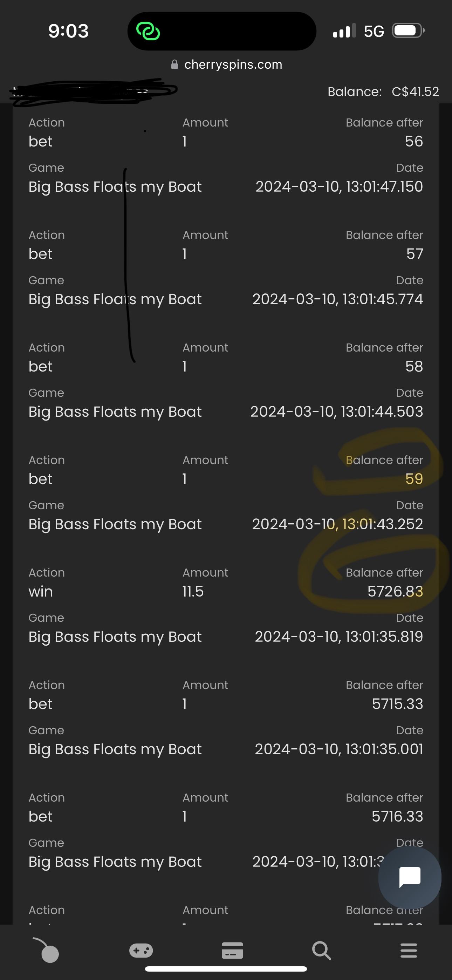Tap the bet with balance after 56
The image size is (452, 980).
(x=41, y=142)
